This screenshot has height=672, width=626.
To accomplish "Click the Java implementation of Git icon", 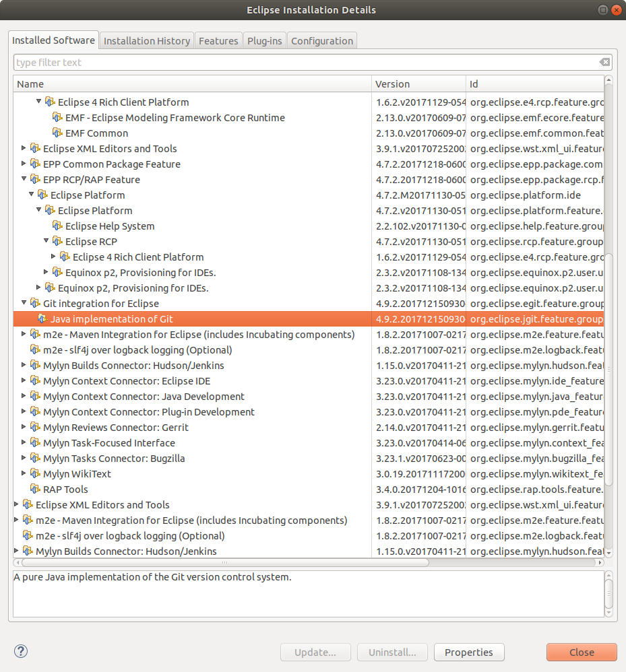I will 42,318.
